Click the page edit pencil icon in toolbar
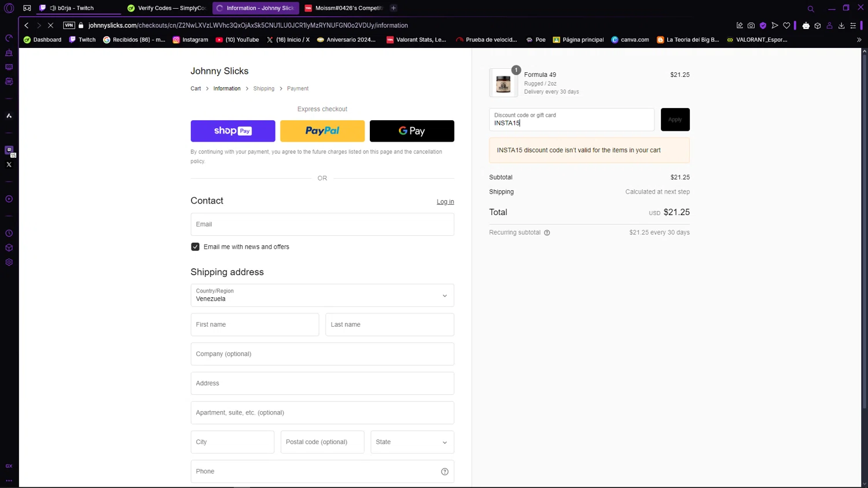 [x=740, y=25]
